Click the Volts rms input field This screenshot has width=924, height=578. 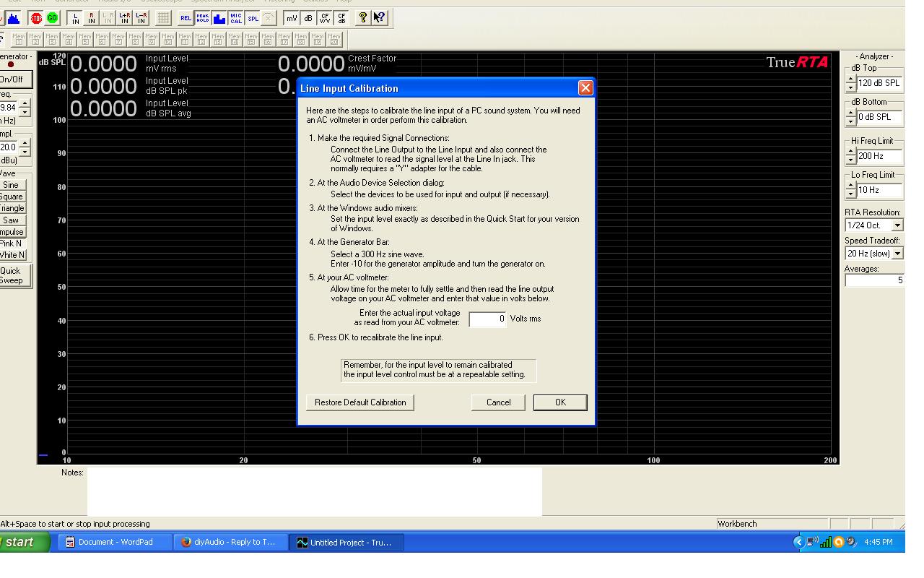click(x=487, y=319)
